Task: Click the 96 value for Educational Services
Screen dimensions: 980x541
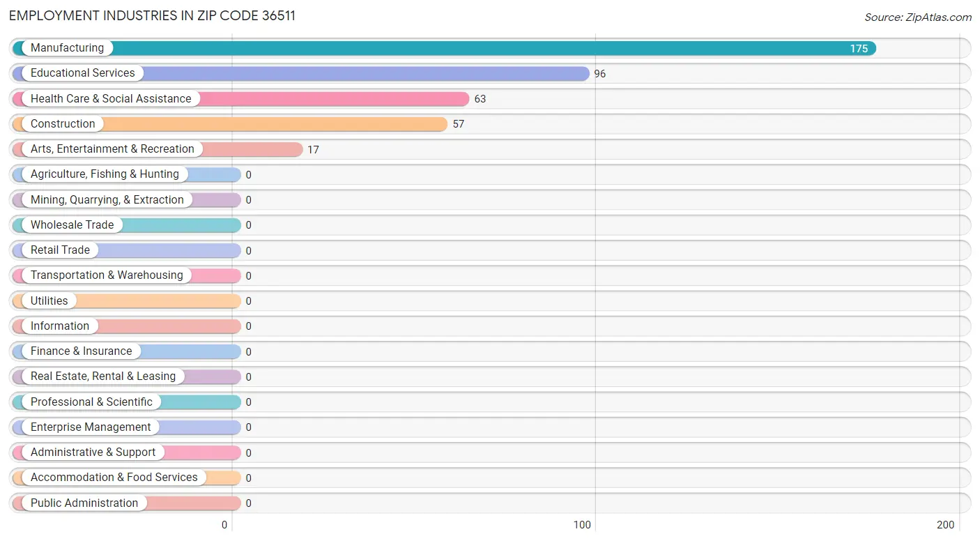Action: (x=600, y=74)
